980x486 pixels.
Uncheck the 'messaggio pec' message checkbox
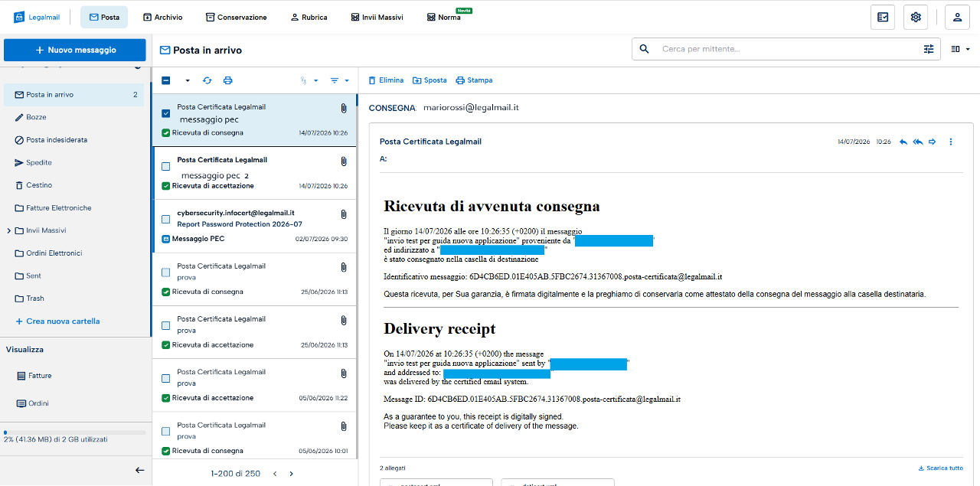click(166, 113)
